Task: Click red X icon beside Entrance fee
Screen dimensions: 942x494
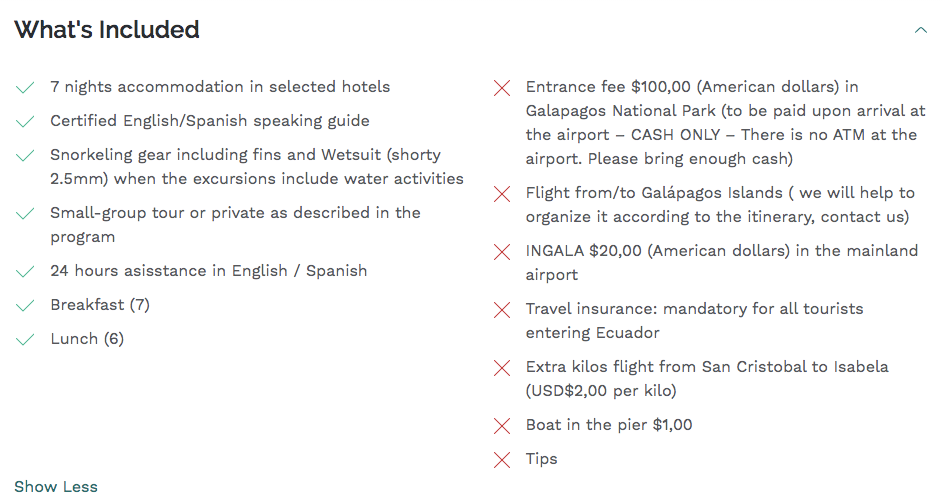Action: pyautogui.click(x=502, y=88)
